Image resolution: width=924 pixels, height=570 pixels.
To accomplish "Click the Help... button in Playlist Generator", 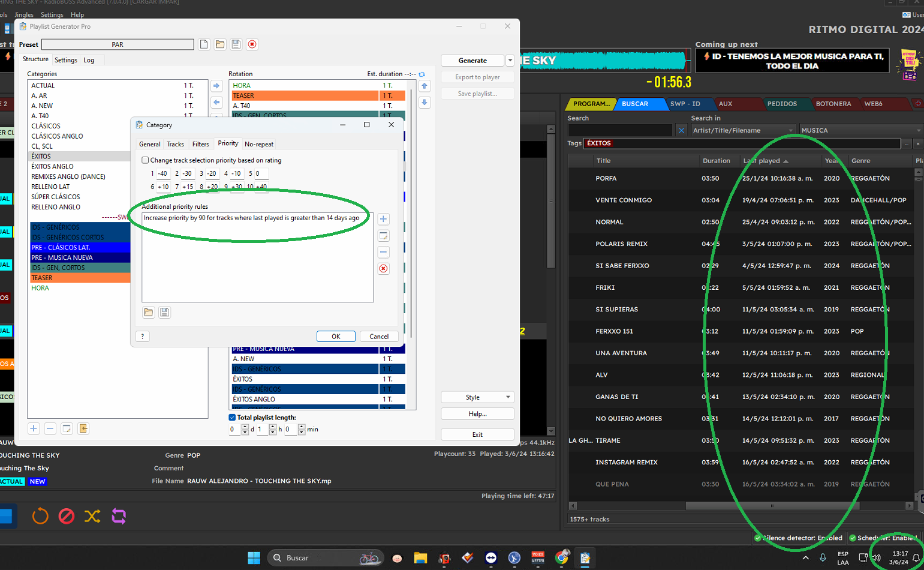I will [477, 414].
